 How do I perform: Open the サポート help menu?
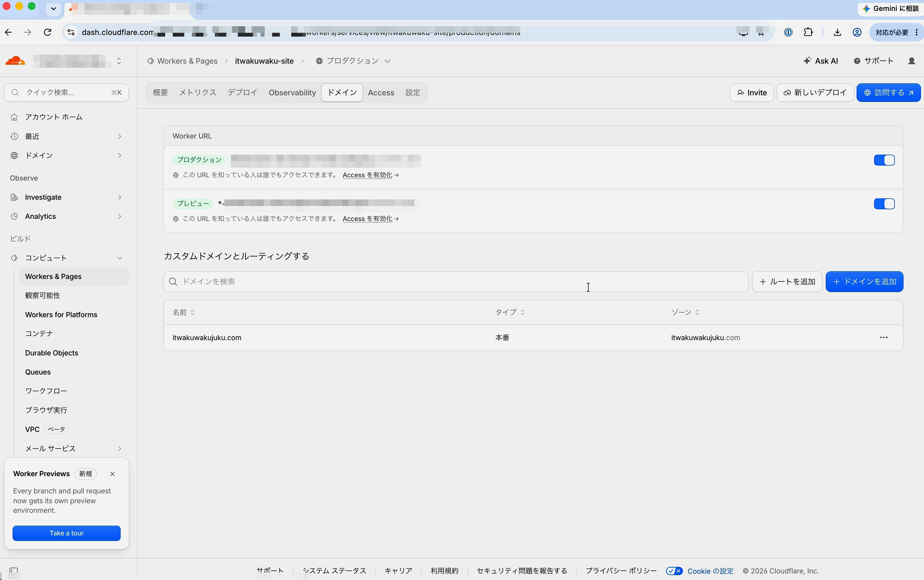tap(874, 61)
